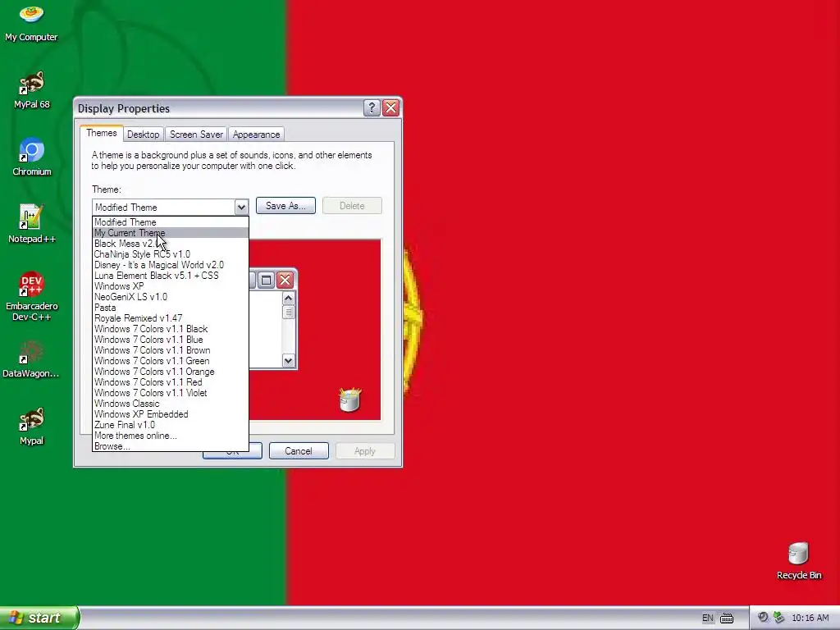Viewport: 840px width, 630px height.
Task: Select Windows 7 Colors v1.1 Orange
Action: pos(171,372)
